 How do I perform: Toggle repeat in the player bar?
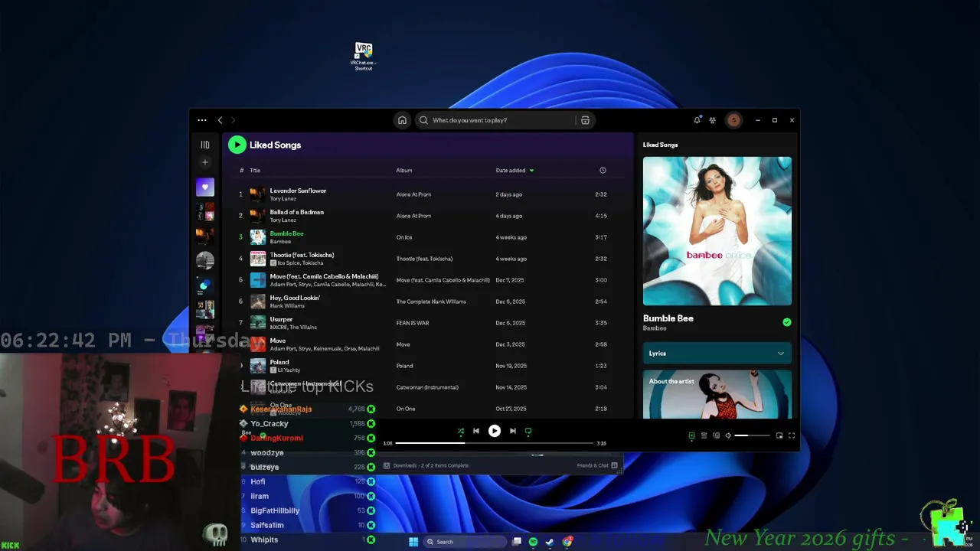point(528,431)
